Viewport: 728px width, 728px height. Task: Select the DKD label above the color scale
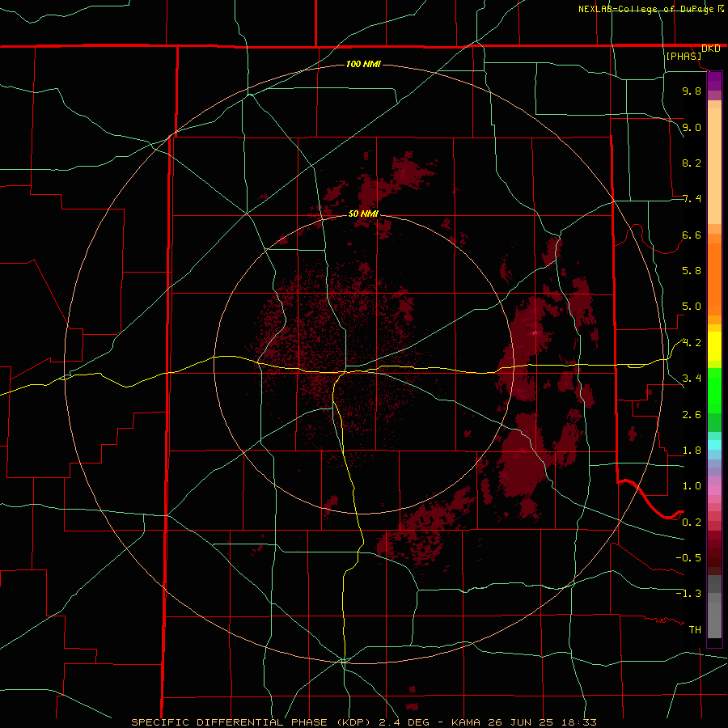click(x=710, y=48)
